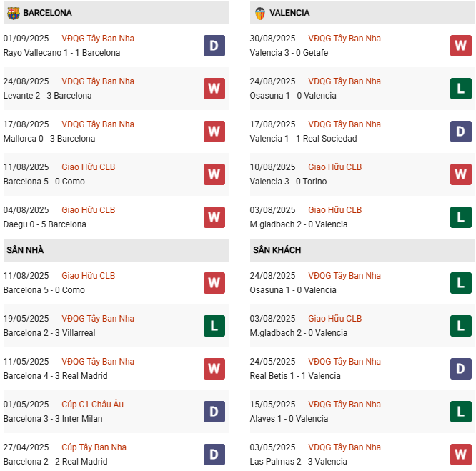Click the W badge for Valencia 3-0 Getafe

click(x=461, y=46)
